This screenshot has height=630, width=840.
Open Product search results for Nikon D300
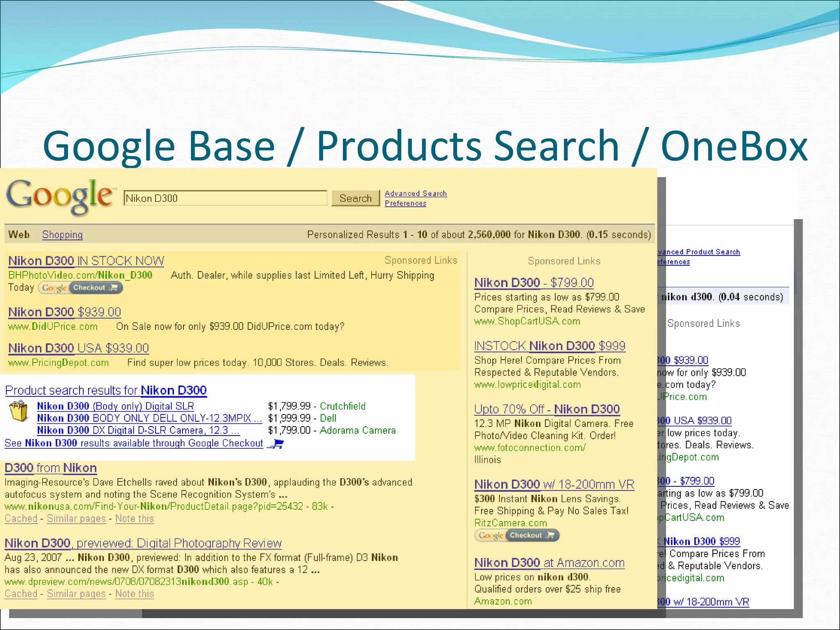(x=106, y=390)
